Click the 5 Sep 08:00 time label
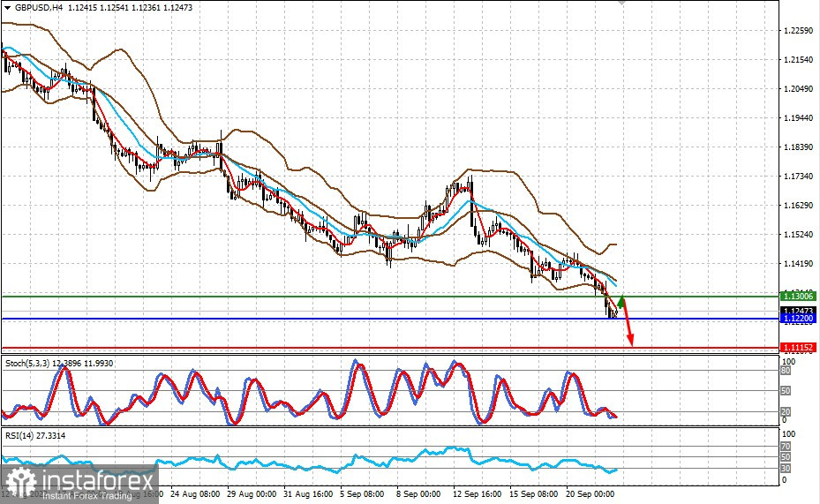Viewport: 820px width, 504px height. (x=362, y=494)
